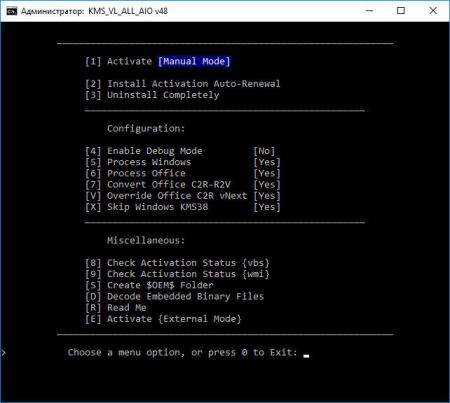This screenshot has width=450, height=403.
Task: Close the KMS_VL_ALL_AIO v48 window
Action: click(x=433, y=11)
